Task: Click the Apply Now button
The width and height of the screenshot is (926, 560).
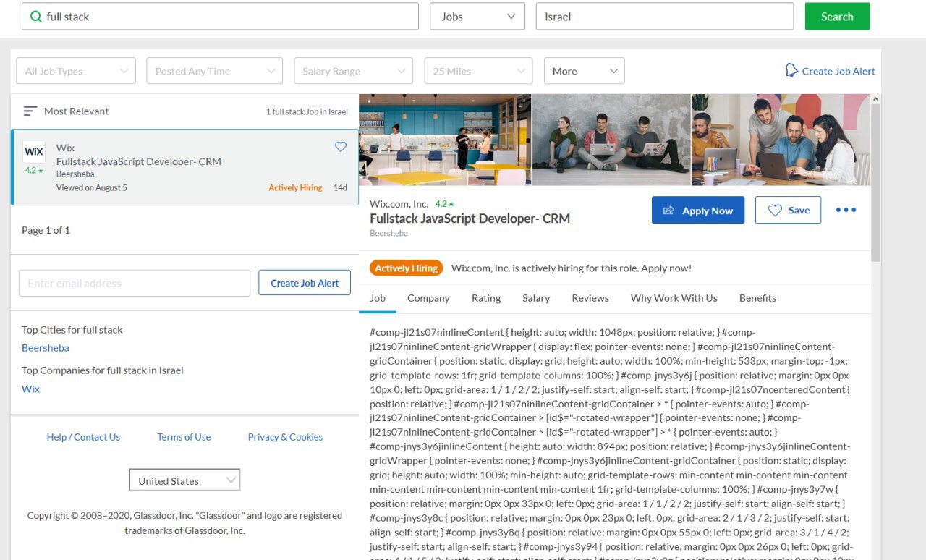Action: (698, 210)
